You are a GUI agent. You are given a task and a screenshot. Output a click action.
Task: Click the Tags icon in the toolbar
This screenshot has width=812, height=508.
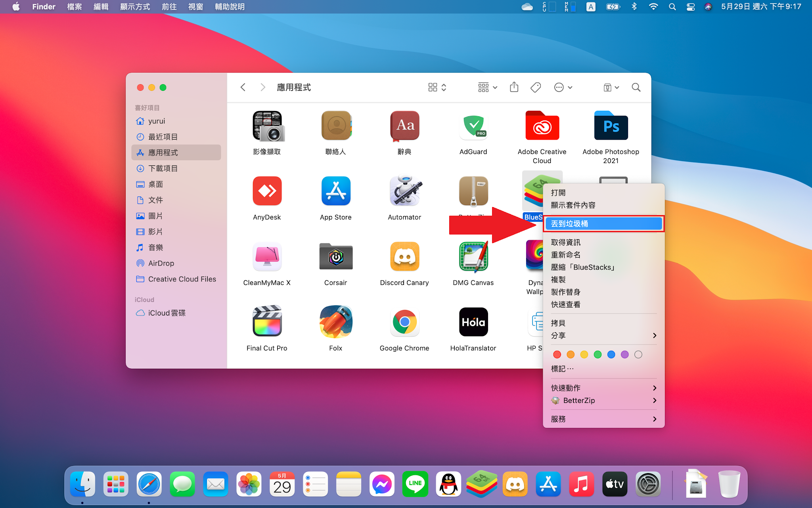[x=535, y=87]
